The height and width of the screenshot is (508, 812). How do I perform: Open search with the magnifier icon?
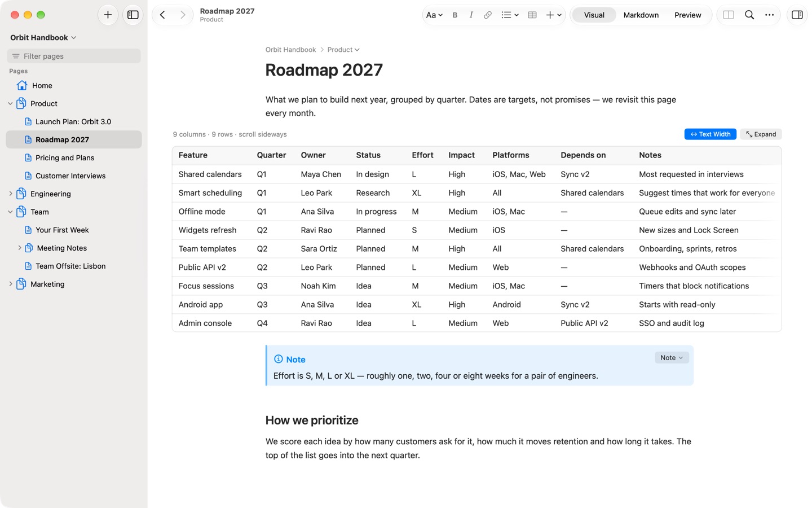point(749,15)
